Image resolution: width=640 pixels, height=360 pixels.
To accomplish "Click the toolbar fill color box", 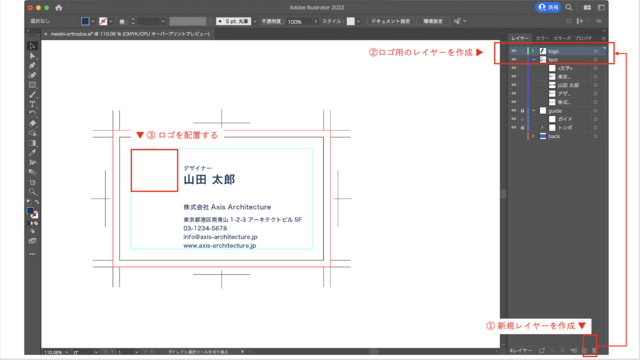I will pos(30,211).
